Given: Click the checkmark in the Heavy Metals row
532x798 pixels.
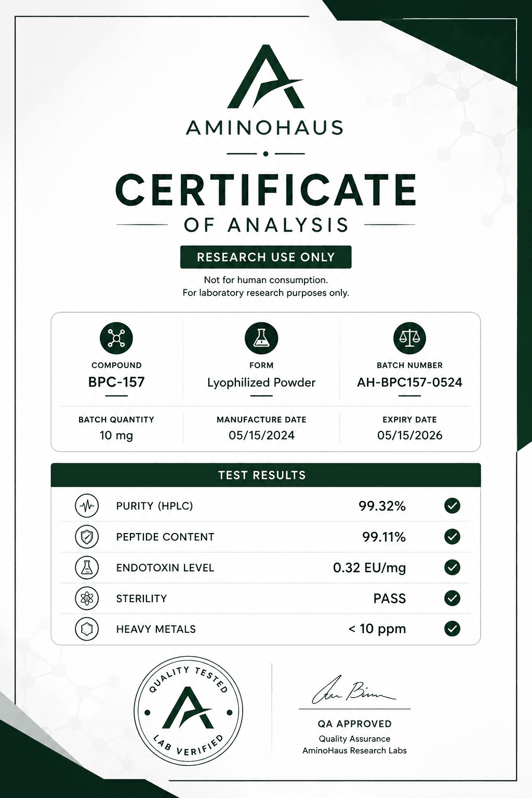Looking at the screenshot, I should click(x=453, y=629).
